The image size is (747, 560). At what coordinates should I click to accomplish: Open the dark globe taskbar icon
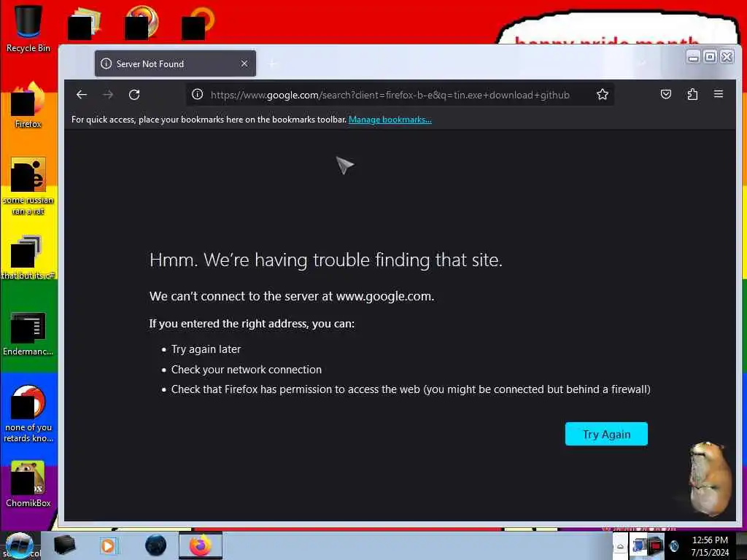point(156,545)
